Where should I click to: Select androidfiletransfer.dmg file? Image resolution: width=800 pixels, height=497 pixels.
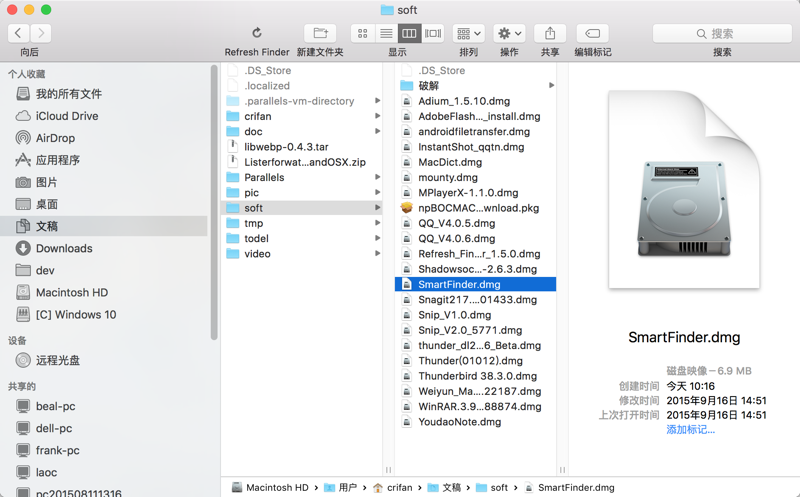coord(476,132)
